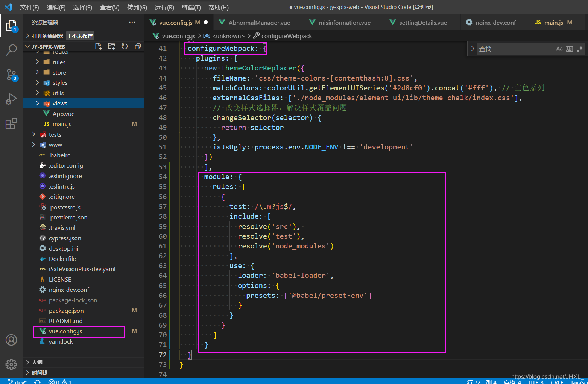588x384 pixels.
Task: Click the dev* branch in status bar
Action: [17, 382]
